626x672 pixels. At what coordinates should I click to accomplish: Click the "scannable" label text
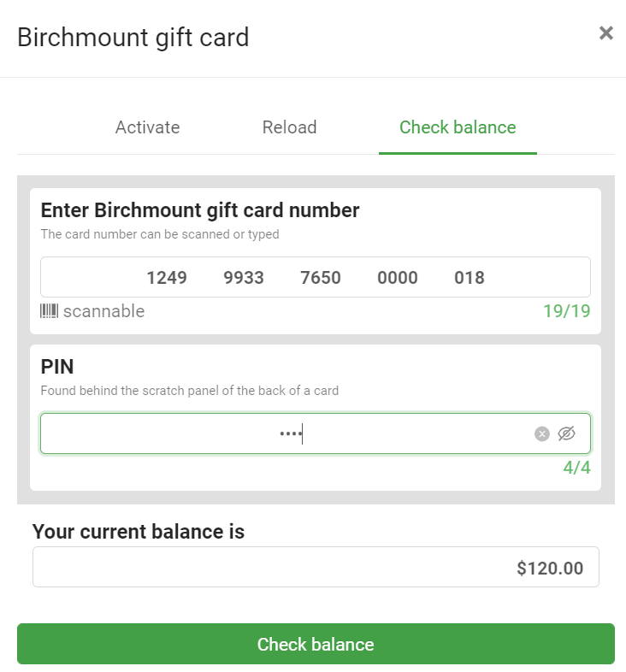coord(103,311)
